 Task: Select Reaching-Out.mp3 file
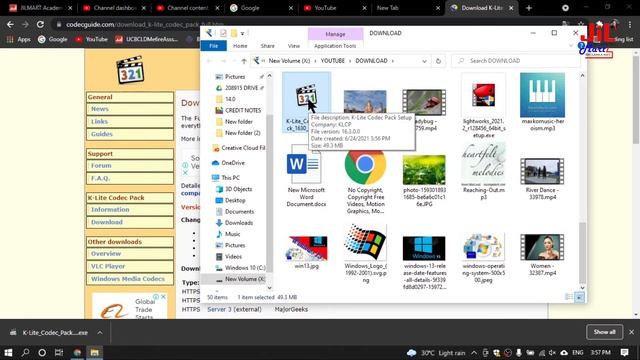484,171
